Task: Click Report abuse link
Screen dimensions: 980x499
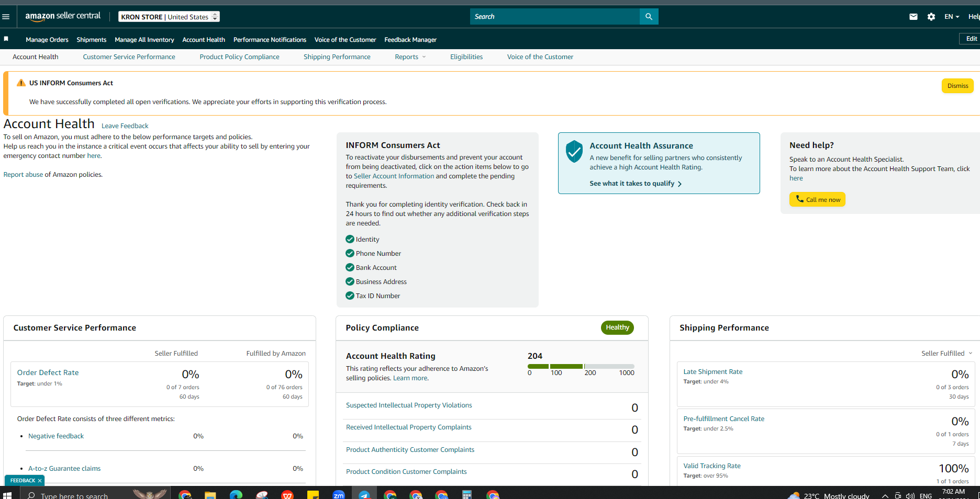Action: 23,175
